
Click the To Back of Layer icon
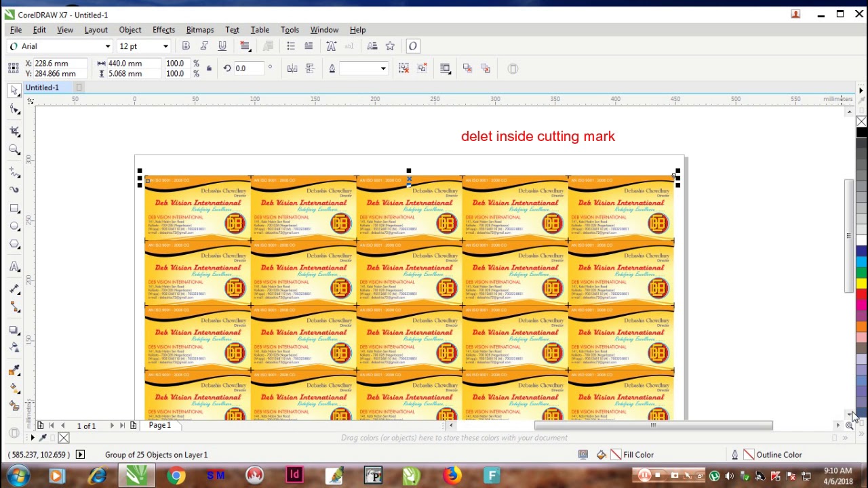[486, 68]
